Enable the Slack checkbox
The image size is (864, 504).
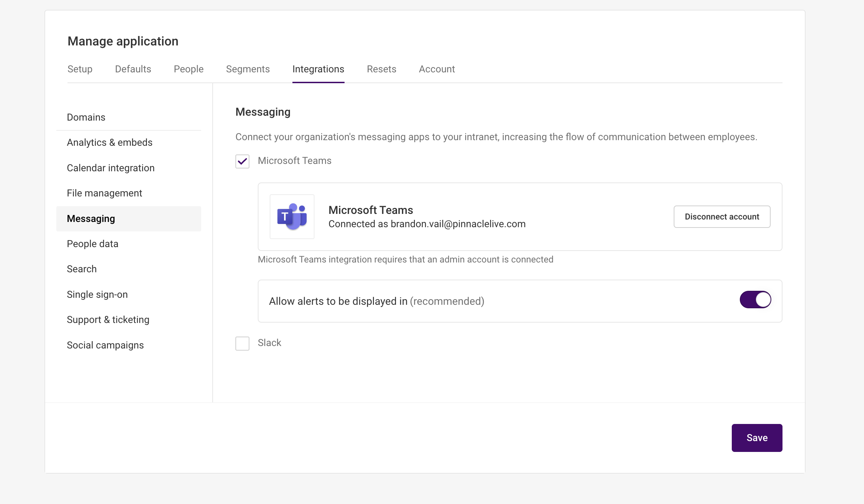point(242,344)
